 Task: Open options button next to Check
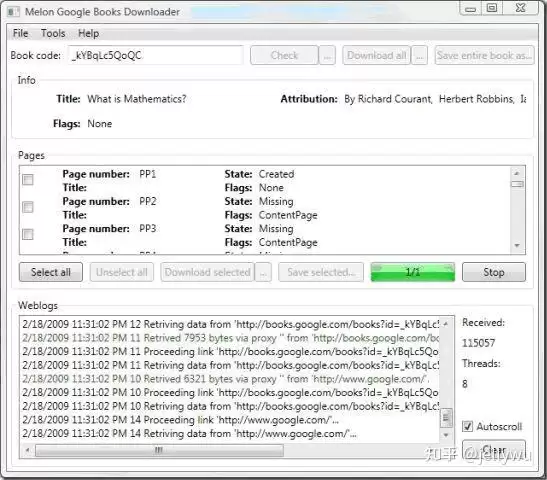click(x=327, y=55)
